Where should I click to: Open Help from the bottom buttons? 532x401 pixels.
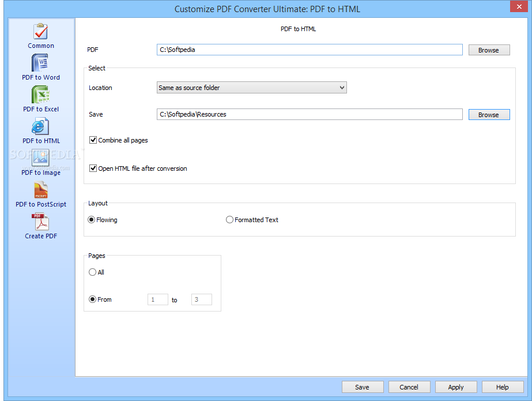(503, 387)
